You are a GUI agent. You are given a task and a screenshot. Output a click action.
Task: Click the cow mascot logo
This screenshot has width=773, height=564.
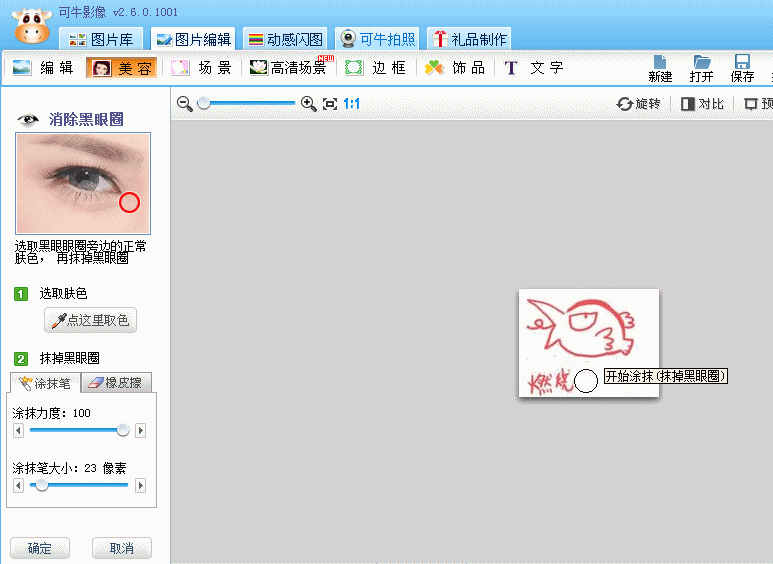coord(32,25)
